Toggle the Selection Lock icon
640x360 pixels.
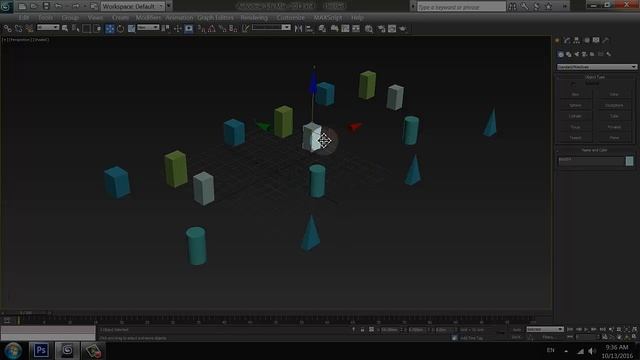coord(362,329)
